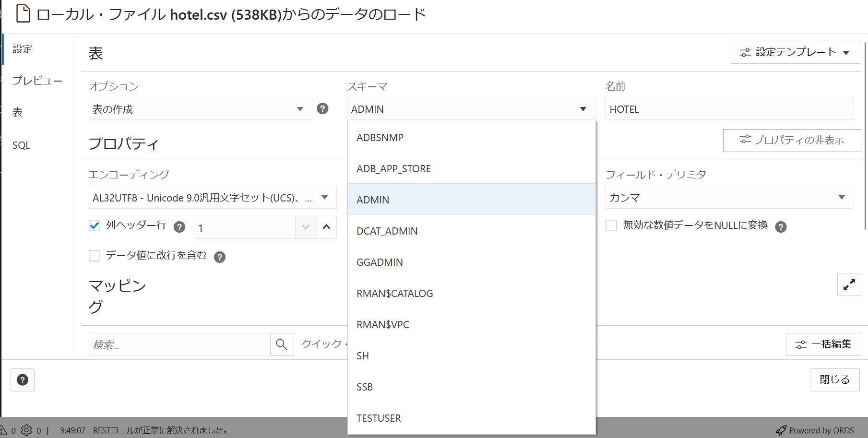Open the Powered by ORDS link
The width and height of the screenshot is (868, 438).
coord(821,431)
